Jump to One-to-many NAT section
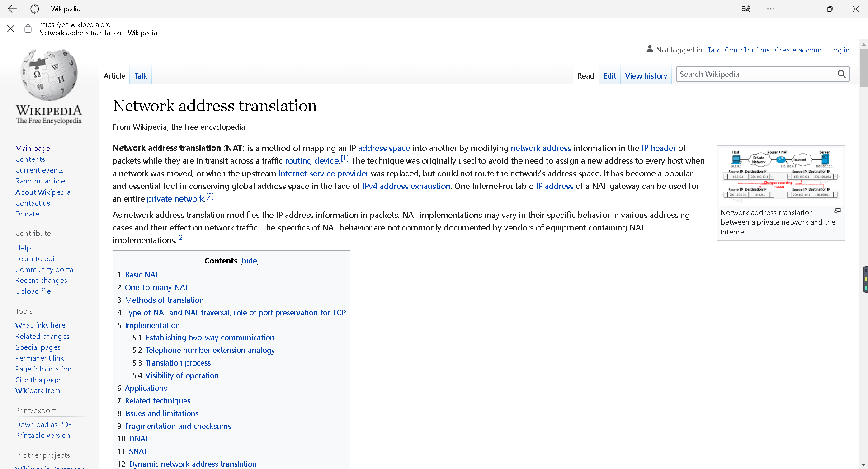The height and width of the screenshot is (469, 868). [156, 287]
